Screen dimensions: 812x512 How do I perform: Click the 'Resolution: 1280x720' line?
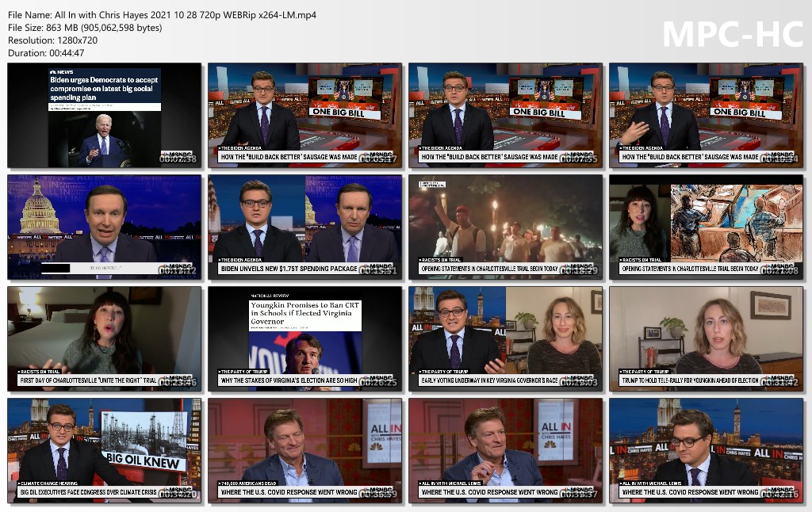pyautogui.click(x=53, y=40)
